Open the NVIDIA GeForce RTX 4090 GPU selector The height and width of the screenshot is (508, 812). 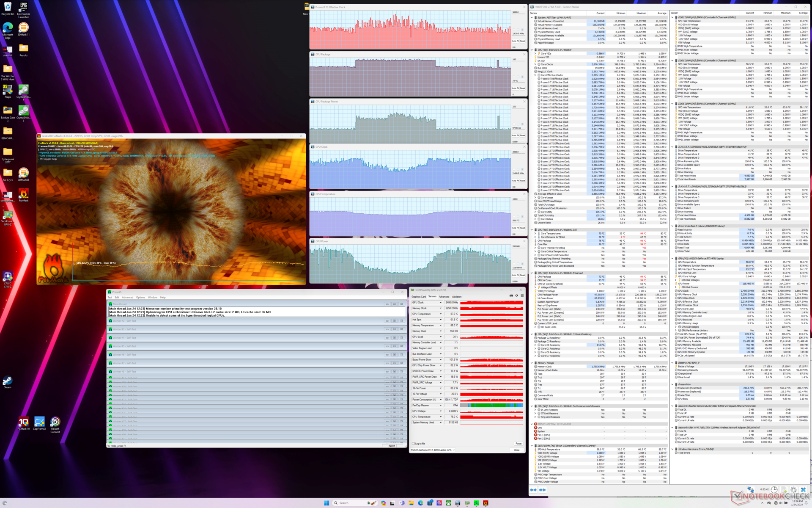[433, 450]
